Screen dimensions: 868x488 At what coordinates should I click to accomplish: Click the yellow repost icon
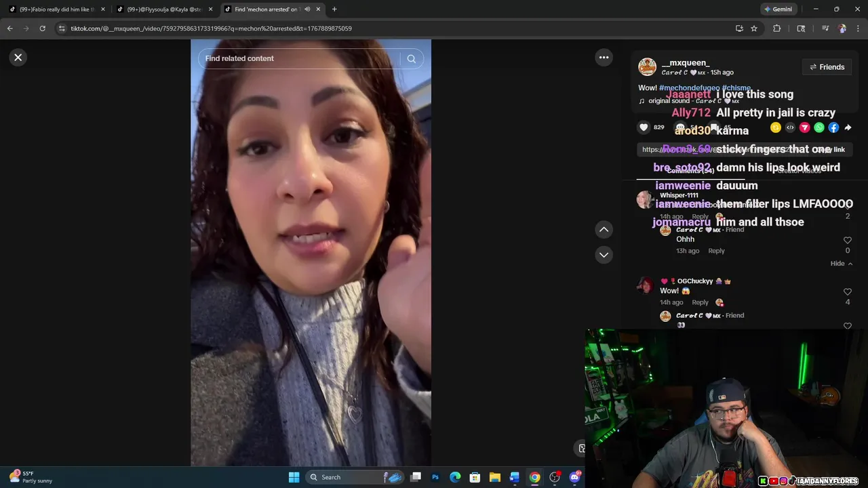[776, 127]
